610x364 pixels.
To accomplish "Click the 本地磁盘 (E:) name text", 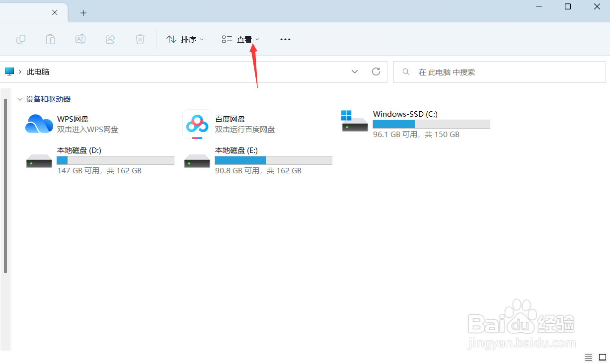I will [236, 150].
